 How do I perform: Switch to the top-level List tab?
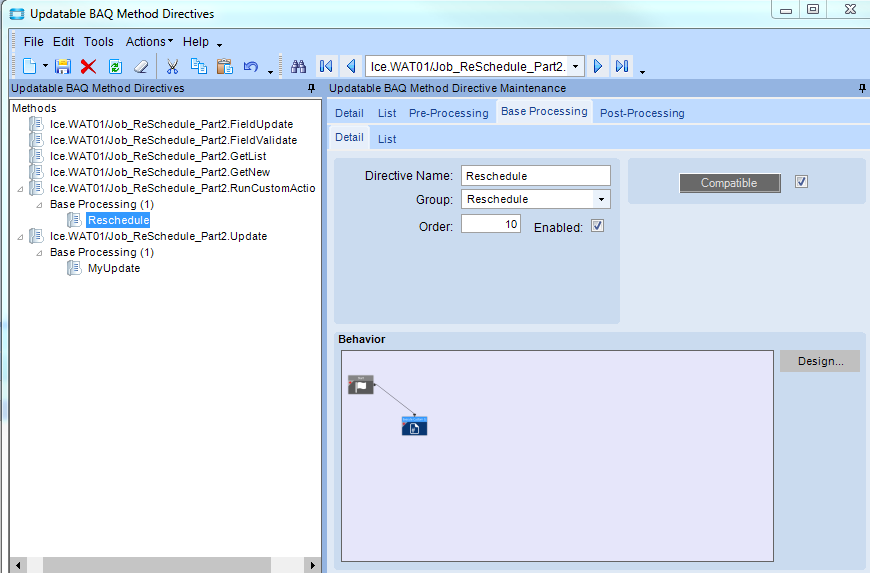[x=387, y=113]
